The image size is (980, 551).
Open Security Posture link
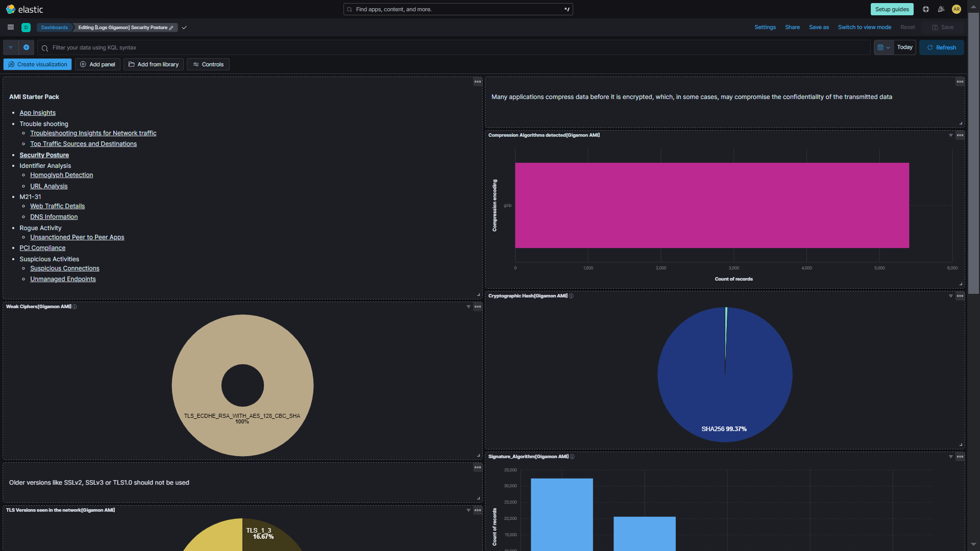44,155
